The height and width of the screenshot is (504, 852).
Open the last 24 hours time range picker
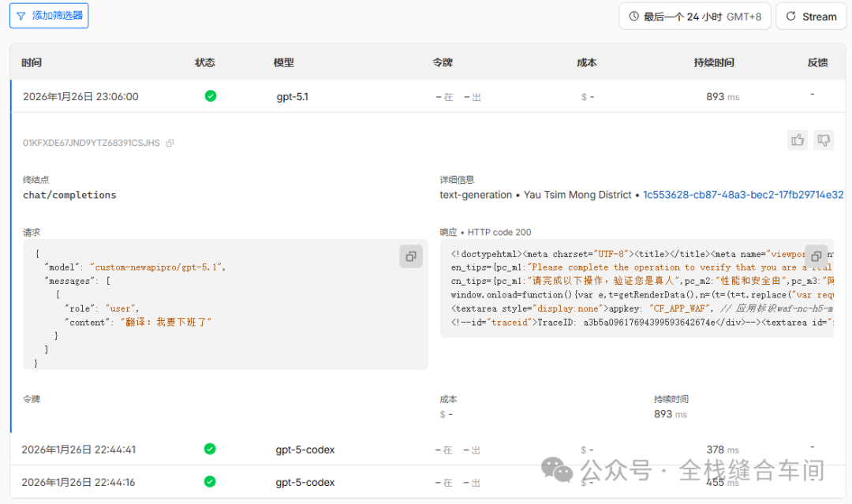tap(694, 17)
